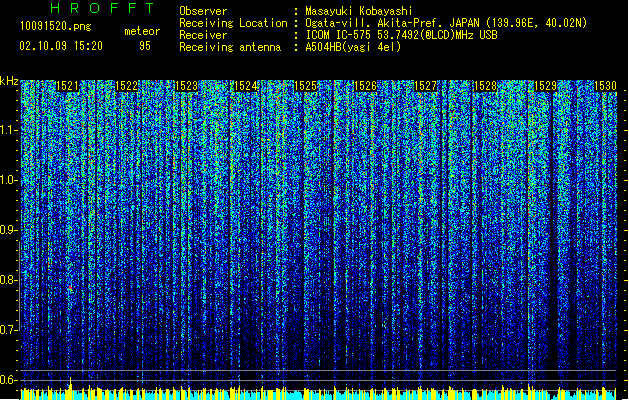Image resolution: width=629 pixels, height=400 pixels.
Task: Select observer name Masayuki Kobayashi
Action: (359, 11)
